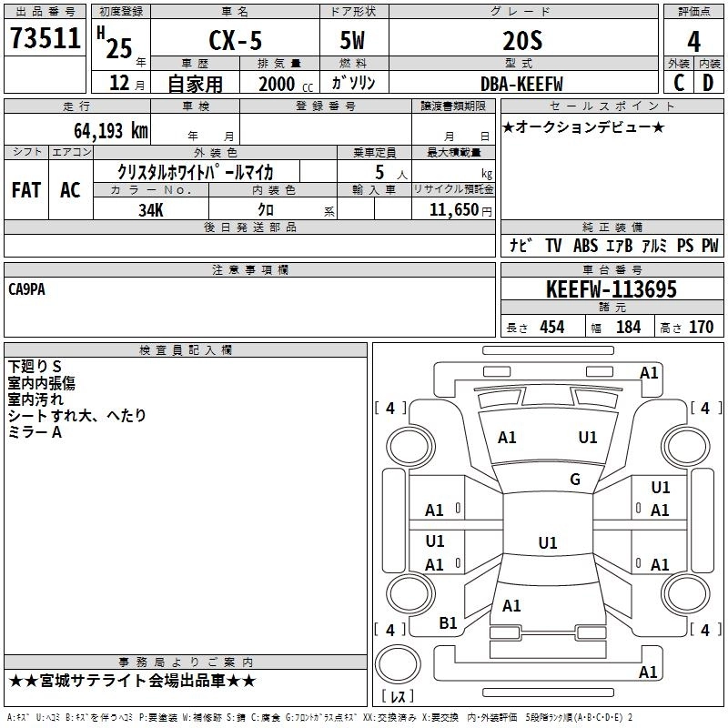The image size is (728, 728).
Task: Select the FAT shift type cell
Action: [26, 190]
